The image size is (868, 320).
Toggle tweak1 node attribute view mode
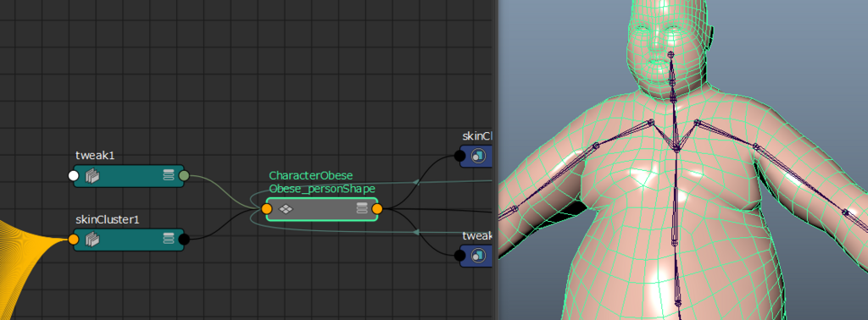(169, 176)
